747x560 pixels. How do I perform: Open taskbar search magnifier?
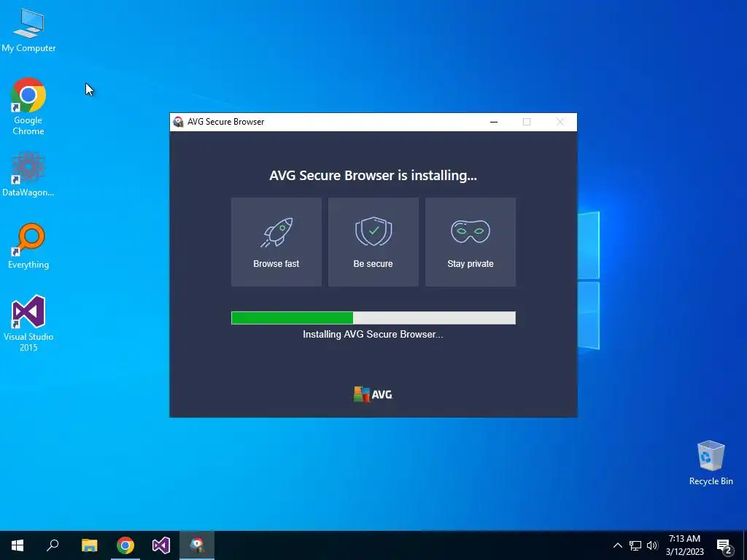(53, 545)
